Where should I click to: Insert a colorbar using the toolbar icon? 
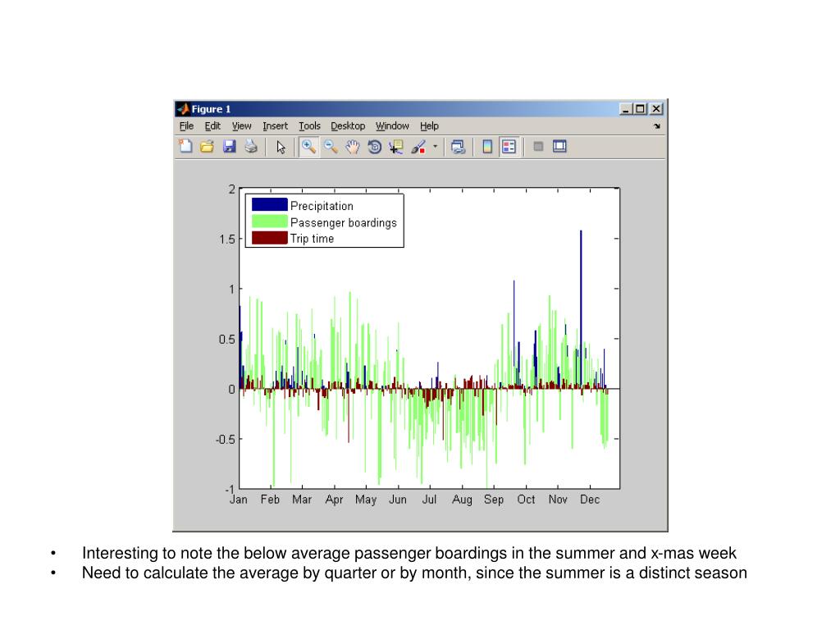click(487, 146)
